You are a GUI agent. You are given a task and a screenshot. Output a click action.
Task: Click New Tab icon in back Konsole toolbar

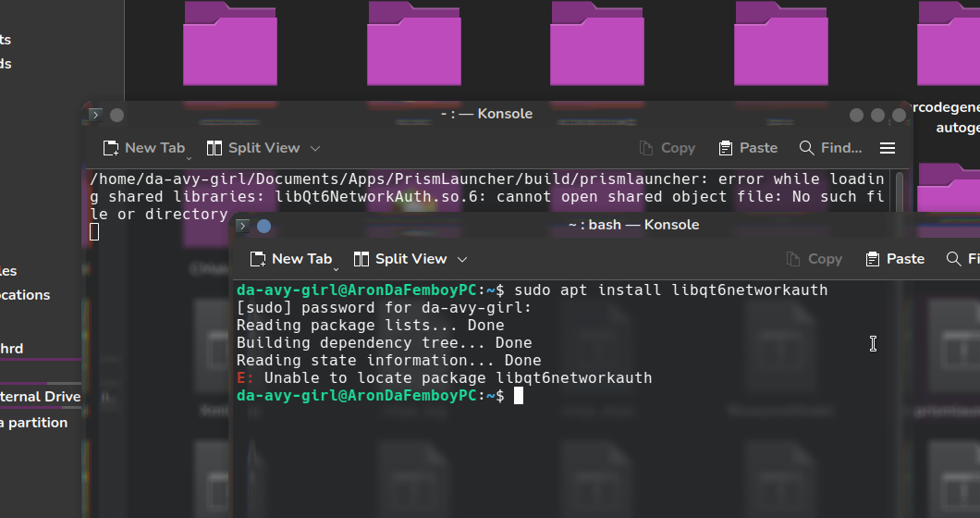coord(111,148)
